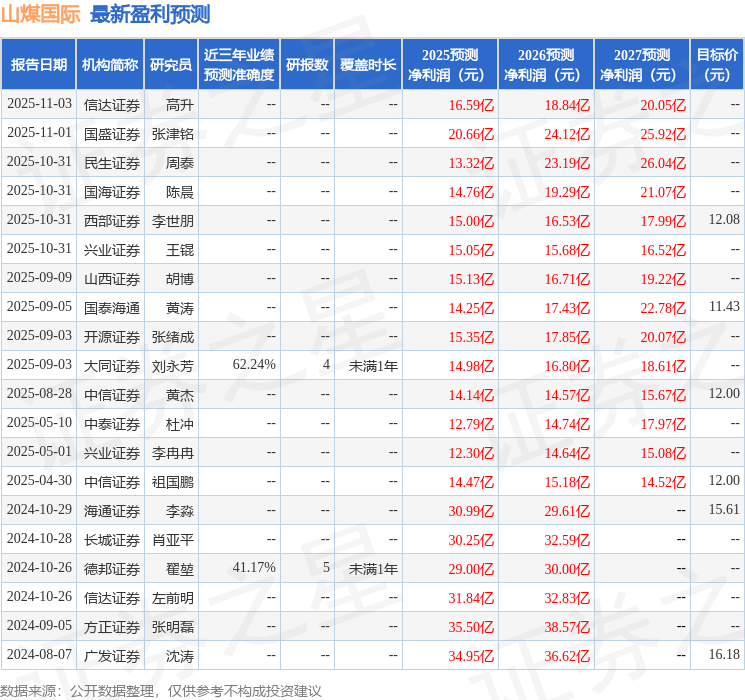Click 2026 forecast value 32.59亿
Viewport: 745px width, 700px height.
tap(567, 540)
